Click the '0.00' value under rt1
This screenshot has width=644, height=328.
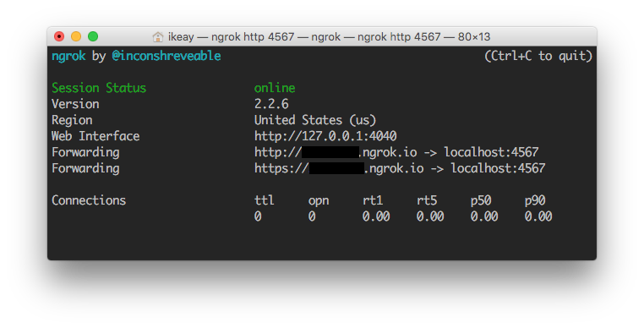(x=376, y=216)
